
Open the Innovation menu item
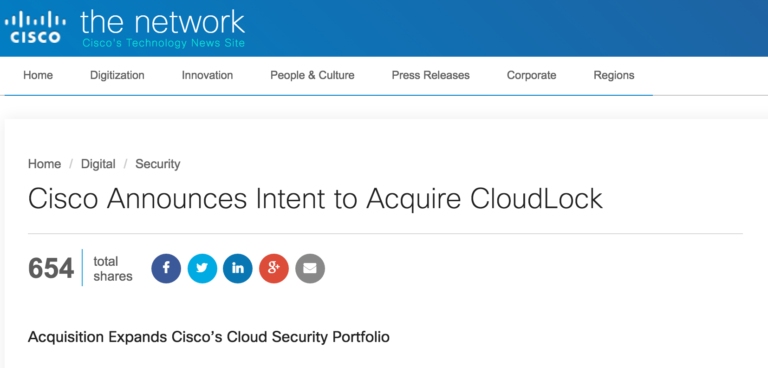207,75
